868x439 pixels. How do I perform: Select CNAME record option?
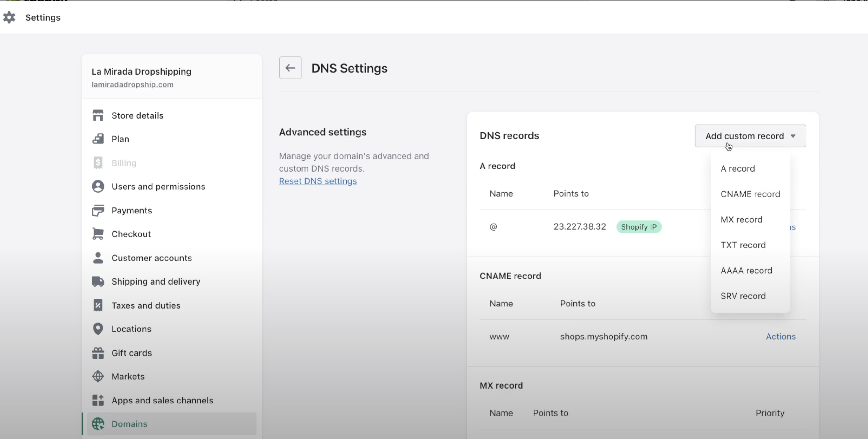(750, 194)
